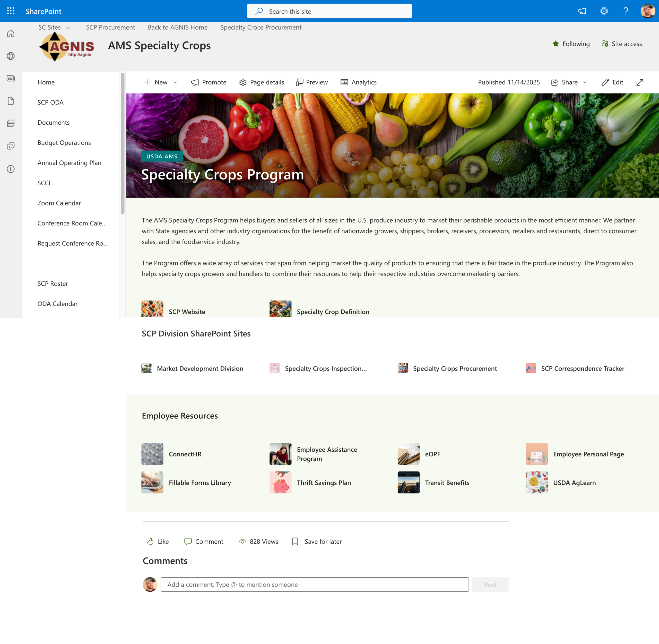Expand page to full screen
This screenshot has height=644, width=659.
[640, 82]
